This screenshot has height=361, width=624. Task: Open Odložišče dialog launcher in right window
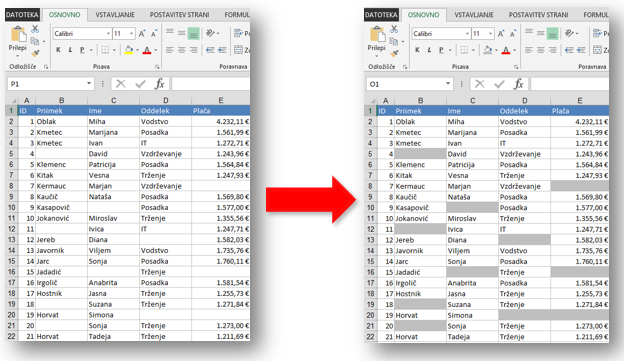(x=405, y=67)
